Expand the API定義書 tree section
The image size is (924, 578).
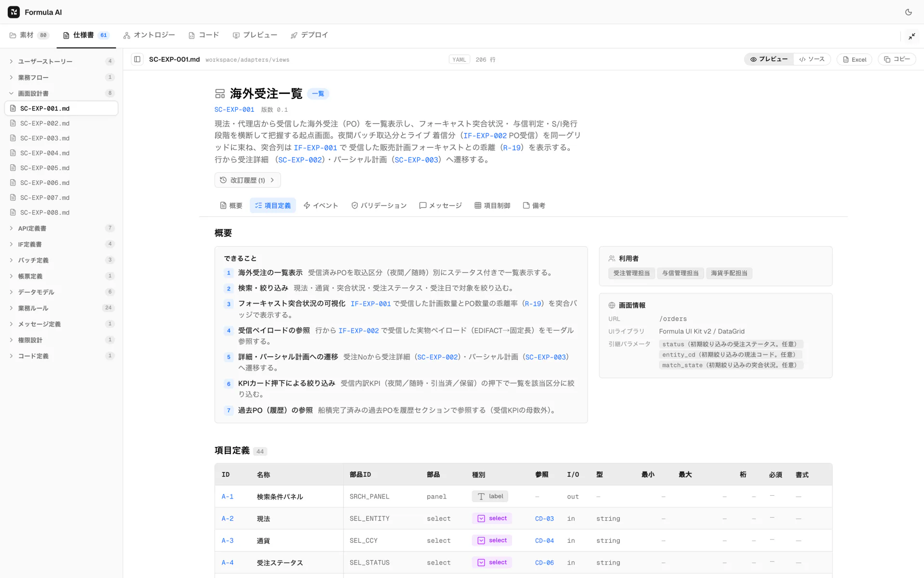click(x=62, y=228)
